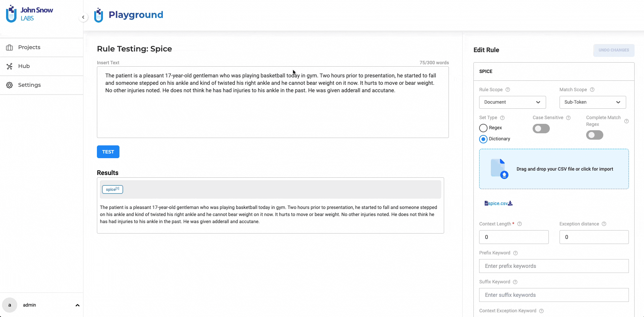Click the file upload icon in the drop zone
Screen dimensions: 644x317
[x=499, y=169]
